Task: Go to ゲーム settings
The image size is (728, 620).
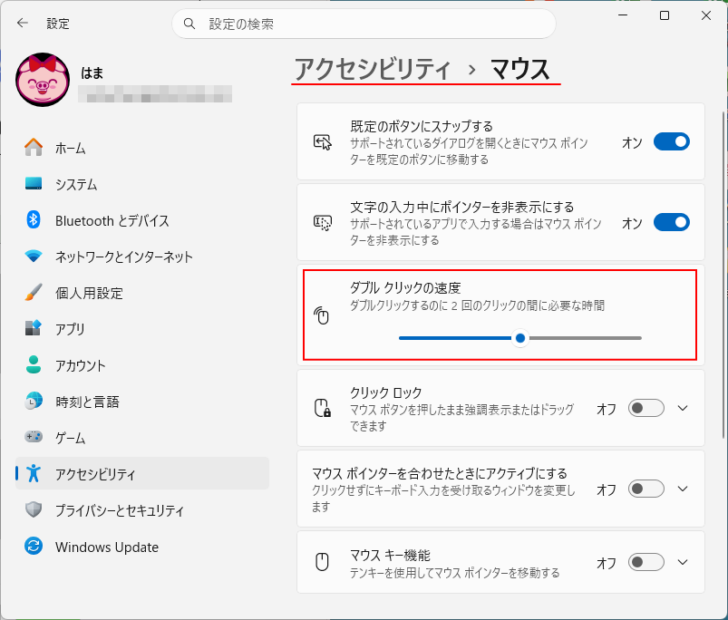Action: pyautogui.click(x=142, y=437)
